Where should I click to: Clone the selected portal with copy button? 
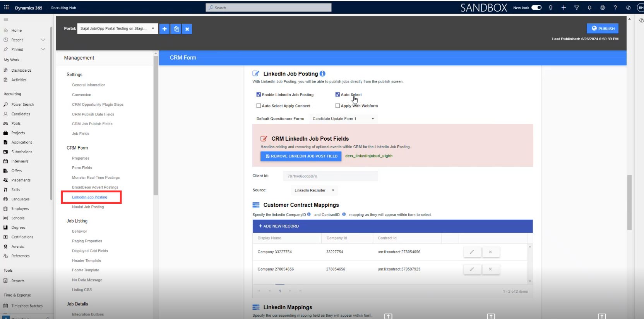coord(176,29)
